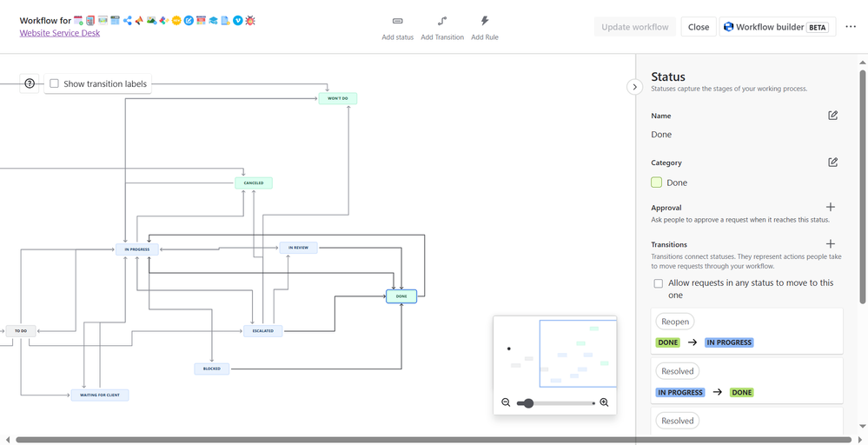
Task: Click the minimap viewport overview
Action: [x=578, y=353]
